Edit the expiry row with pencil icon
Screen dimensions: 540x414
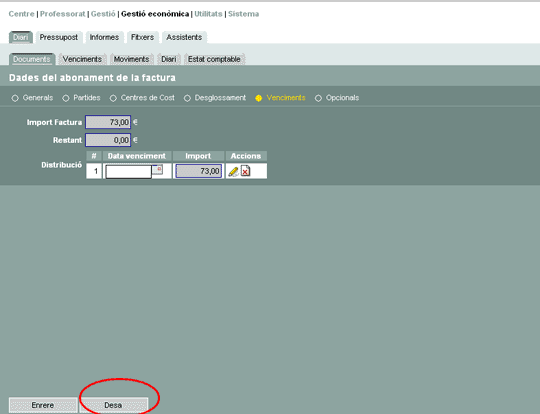[x=233, y=171]
